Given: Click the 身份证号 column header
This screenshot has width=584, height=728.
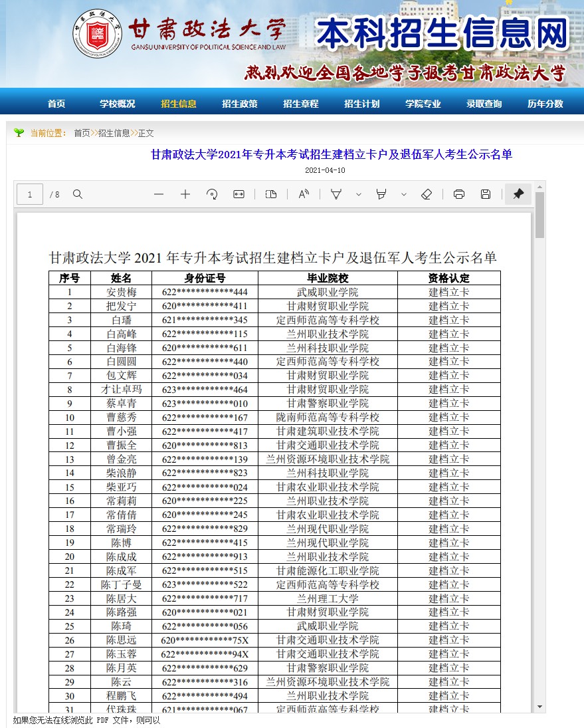Looking at the screenshot, I should point(205,278).
